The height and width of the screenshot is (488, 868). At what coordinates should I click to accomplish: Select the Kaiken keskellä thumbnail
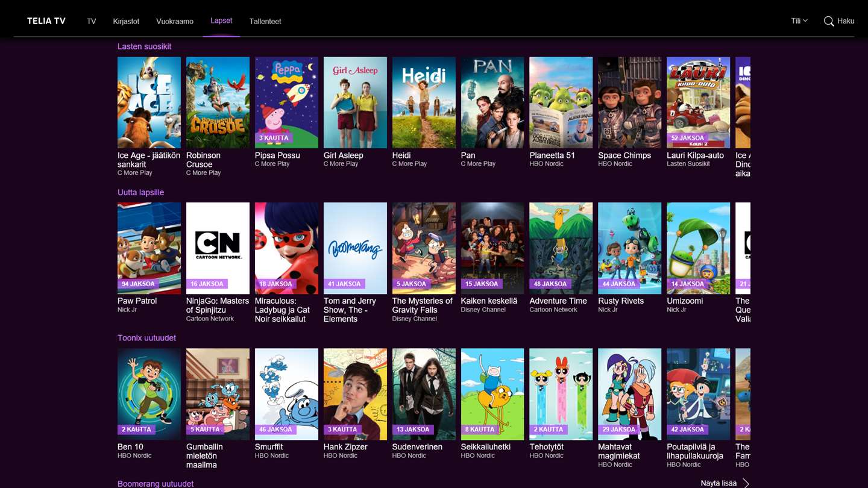coord(492,248)
